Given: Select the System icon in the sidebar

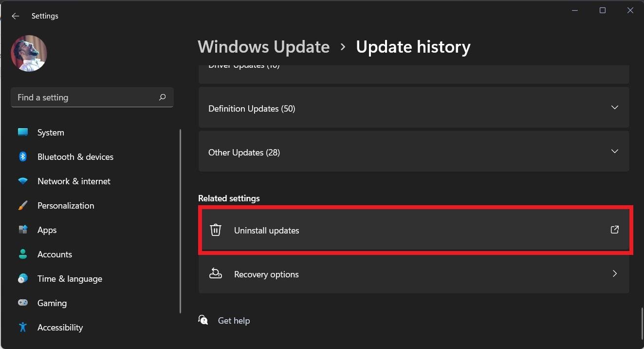Looking at the screenshot, I should (x=23, y=132).
